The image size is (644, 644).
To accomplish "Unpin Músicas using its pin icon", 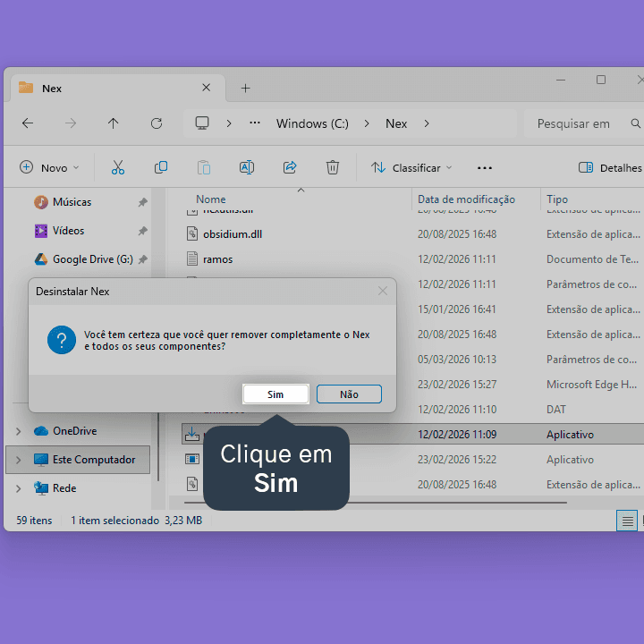I will coord(142,202).
